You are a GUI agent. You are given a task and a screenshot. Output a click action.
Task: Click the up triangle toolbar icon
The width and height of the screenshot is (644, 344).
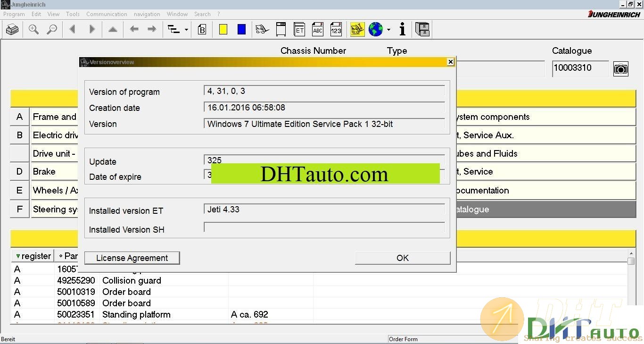tap(113, 29)
